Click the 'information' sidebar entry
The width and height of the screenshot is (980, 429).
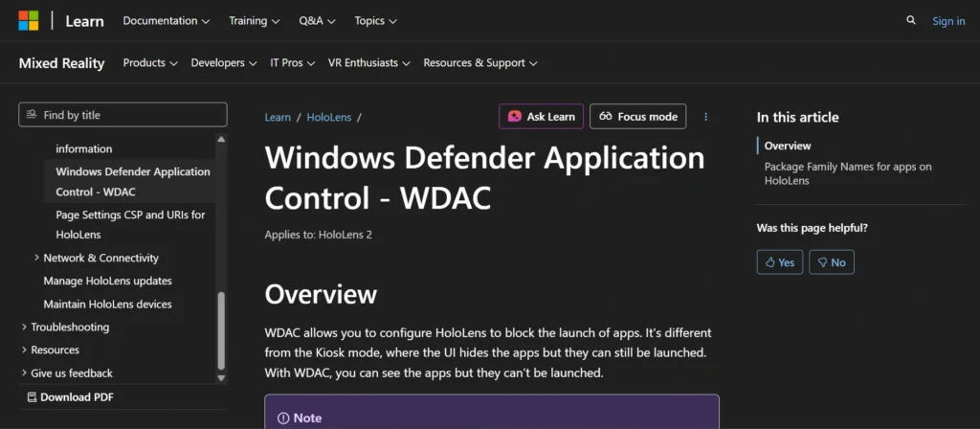pos(84,148)
